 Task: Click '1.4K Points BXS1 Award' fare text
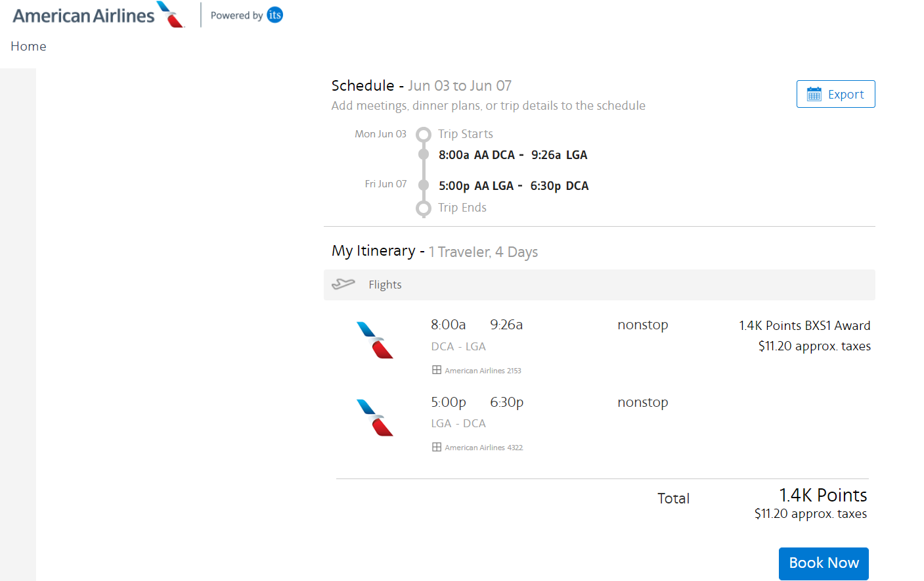tap(804, 325)
